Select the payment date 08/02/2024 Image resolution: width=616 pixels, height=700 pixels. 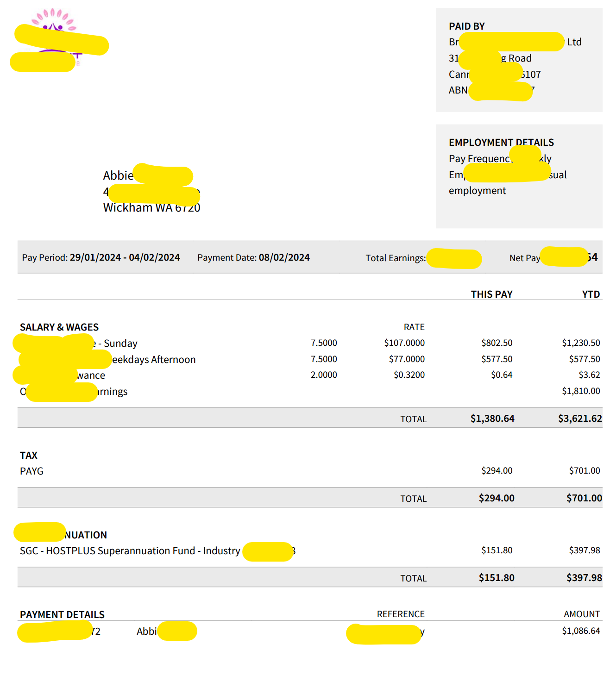284,257
